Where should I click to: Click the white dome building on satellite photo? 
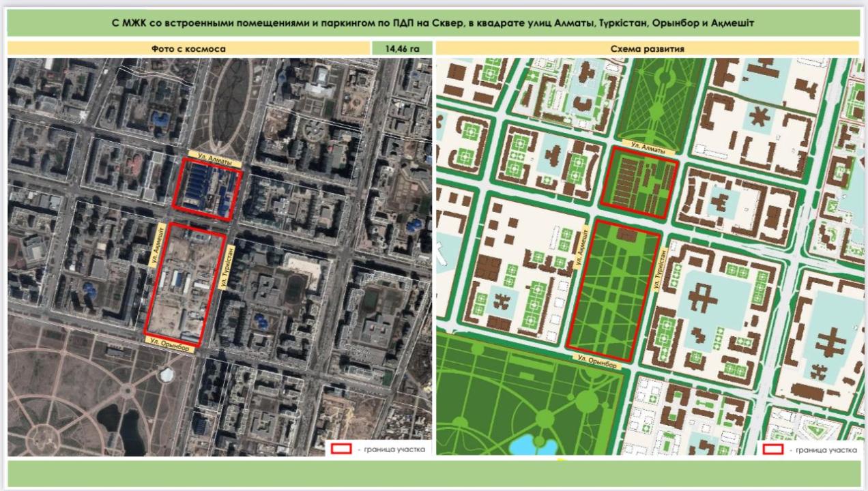(x=166, y=374)
